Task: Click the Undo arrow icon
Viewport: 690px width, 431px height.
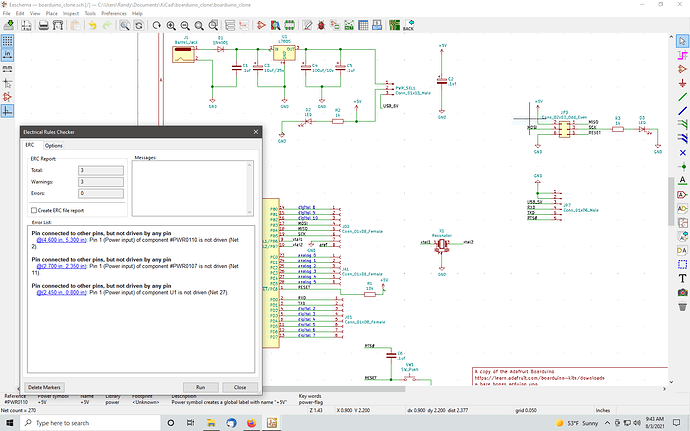Action: click(x=92, y=25)
